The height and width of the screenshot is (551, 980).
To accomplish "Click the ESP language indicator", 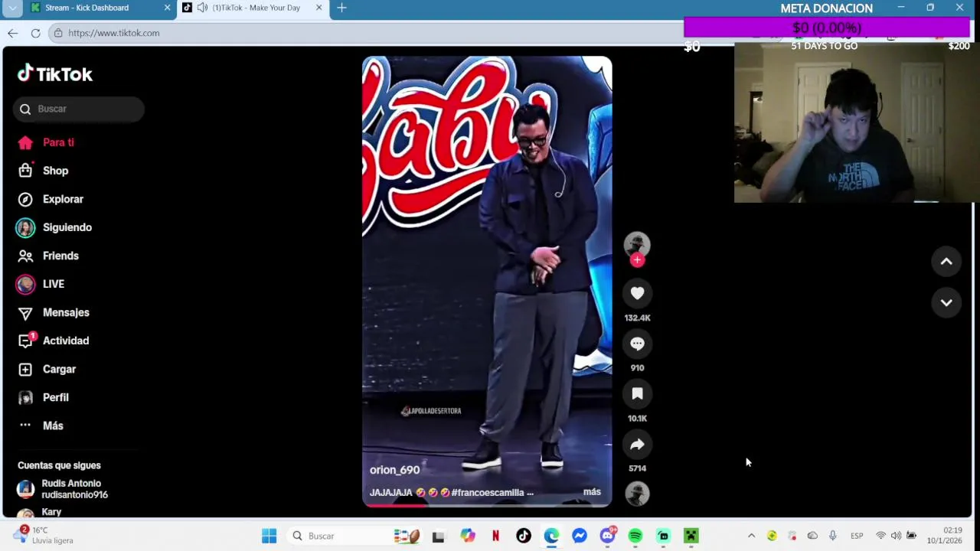I will click(x=857, y=536).
